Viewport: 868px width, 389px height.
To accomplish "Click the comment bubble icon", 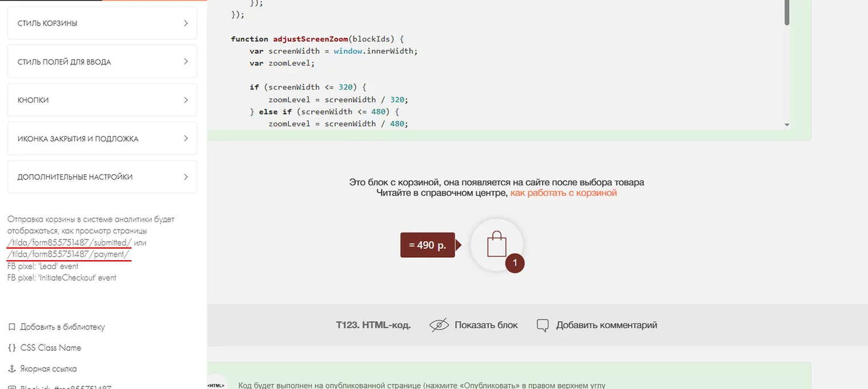I will click(x=543, y=325).
